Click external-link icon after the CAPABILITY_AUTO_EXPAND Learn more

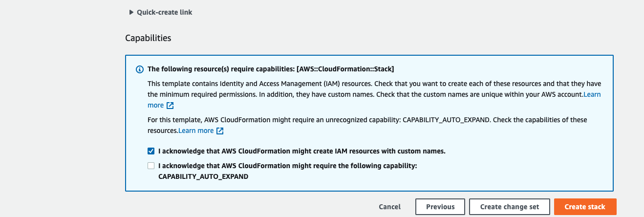pos(220,131)
